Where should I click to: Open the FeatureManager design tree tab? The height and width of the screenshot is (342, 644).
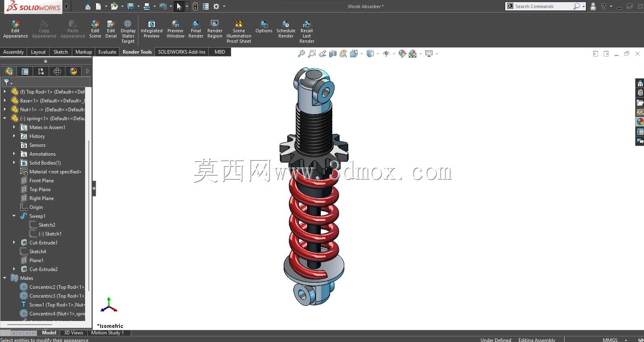[9, 71]
